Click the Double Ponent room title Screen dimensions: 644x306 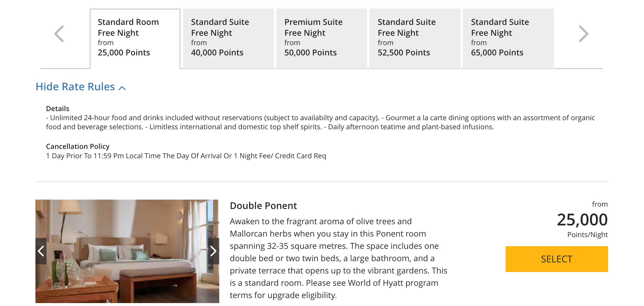[263, 206]
